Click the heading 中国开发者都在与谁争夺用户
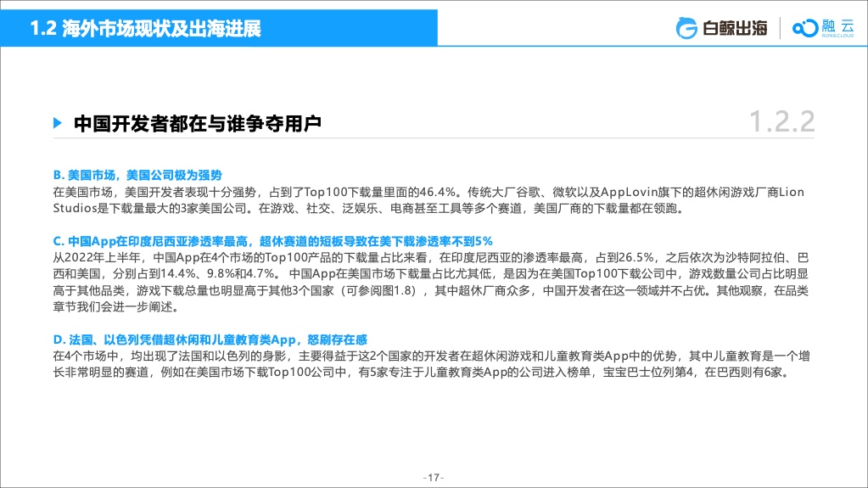Image resolution: width=868 pixels, height=488 pixels. (198, 123)
